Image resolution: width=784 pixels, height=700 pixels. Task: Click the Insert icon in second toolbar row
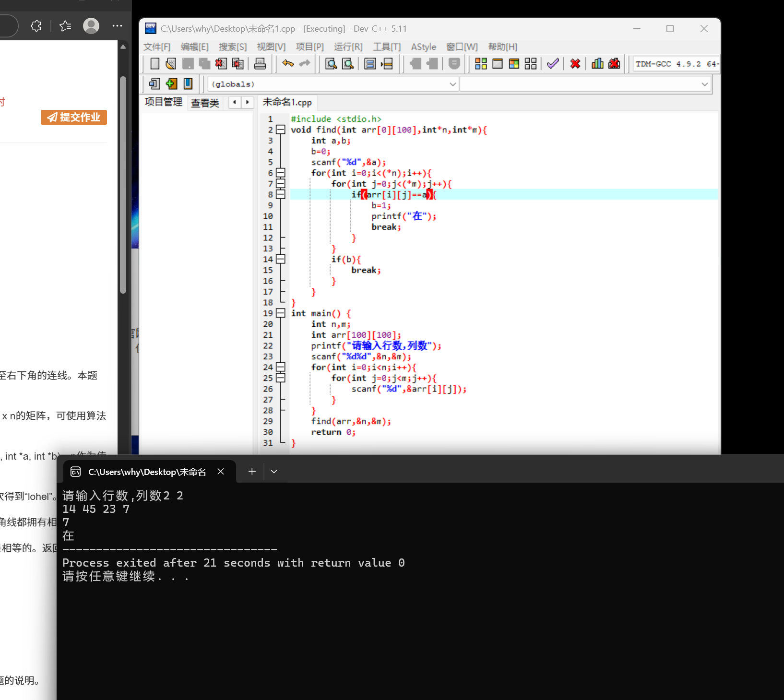154,84
